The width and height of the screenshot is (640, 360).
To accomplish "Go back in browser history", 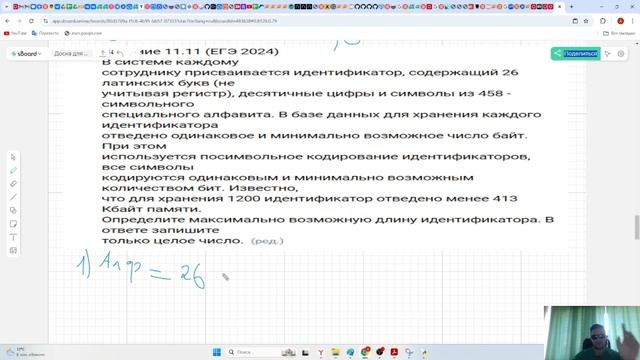I will coord(8,21).
